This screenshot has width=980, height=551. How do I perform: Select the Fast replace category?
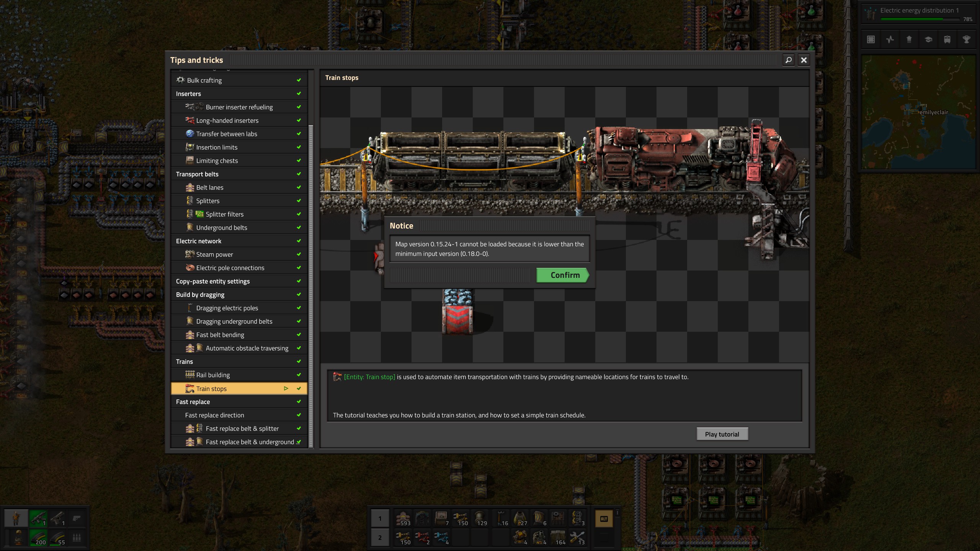point(239,402)
